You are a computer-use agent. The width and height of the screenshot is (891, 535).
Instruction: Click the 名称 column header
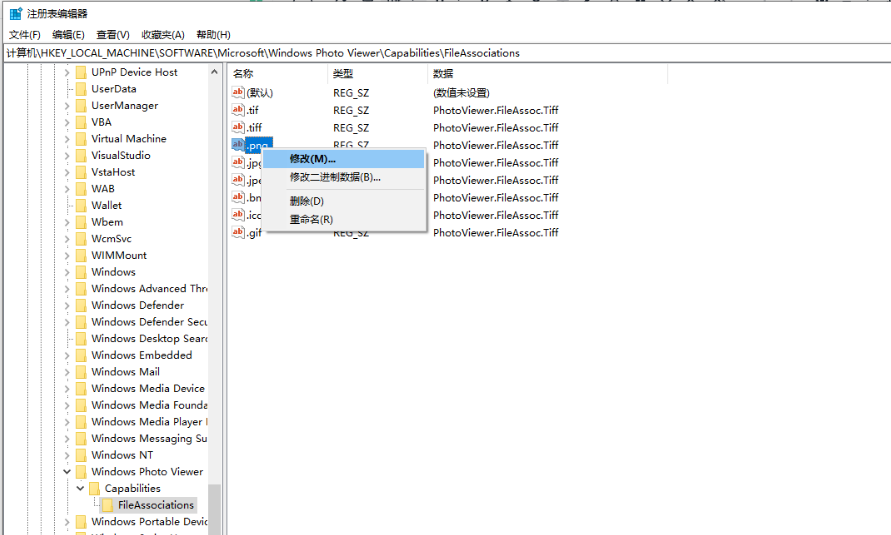click(278, 73)
